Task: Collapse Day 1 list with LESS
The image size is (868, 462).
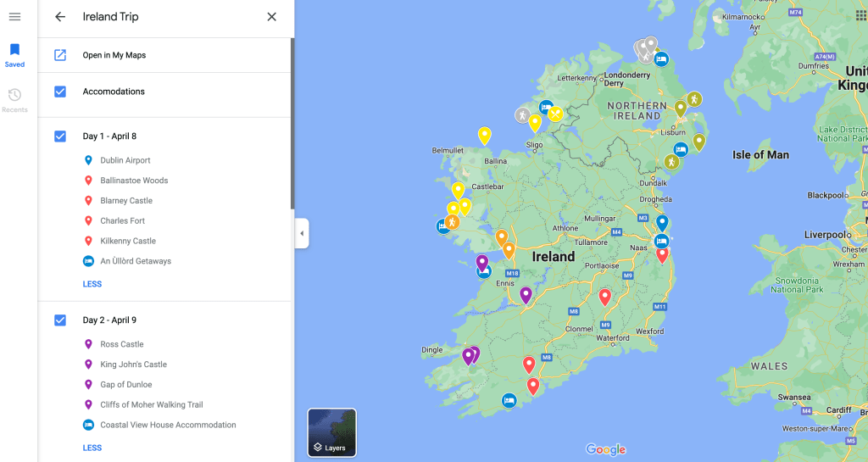Action: click(x=92, y=284)
